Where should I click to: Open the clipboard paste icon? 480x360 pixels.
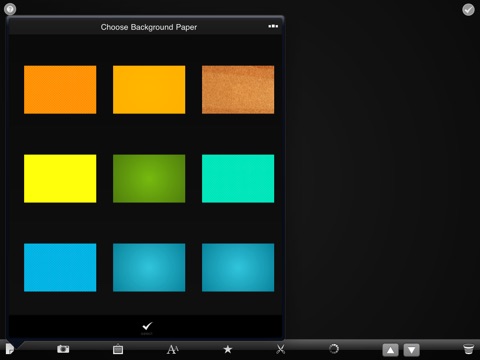tap(118, 349)
